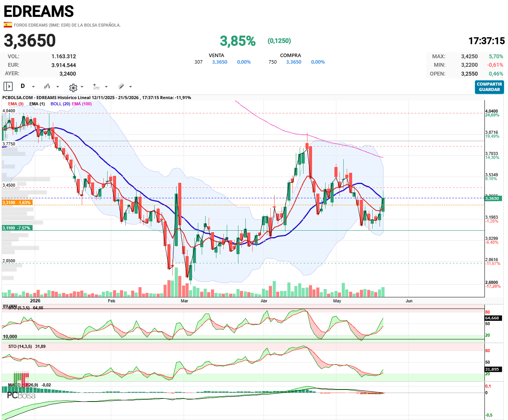508x420 pixels.
Task: Click the 31,895 stochastic value marker
Action: pos(493,369)
